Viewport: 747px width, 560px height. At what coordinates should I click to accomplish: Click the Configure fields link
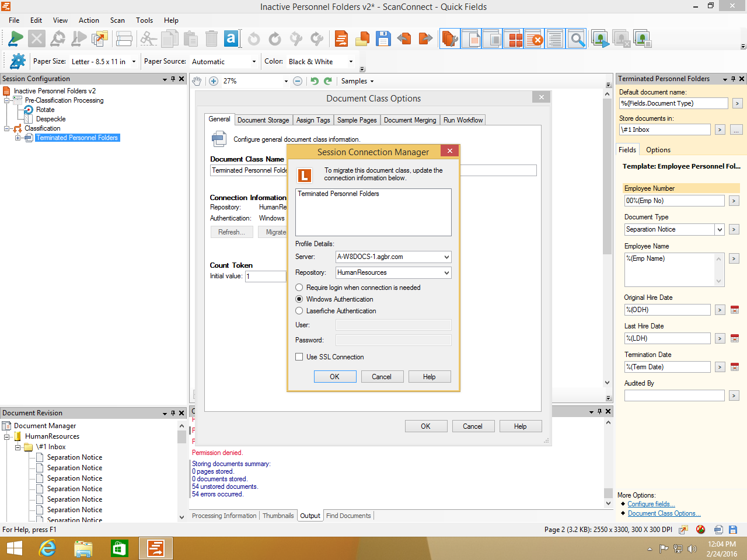point(651,504)
